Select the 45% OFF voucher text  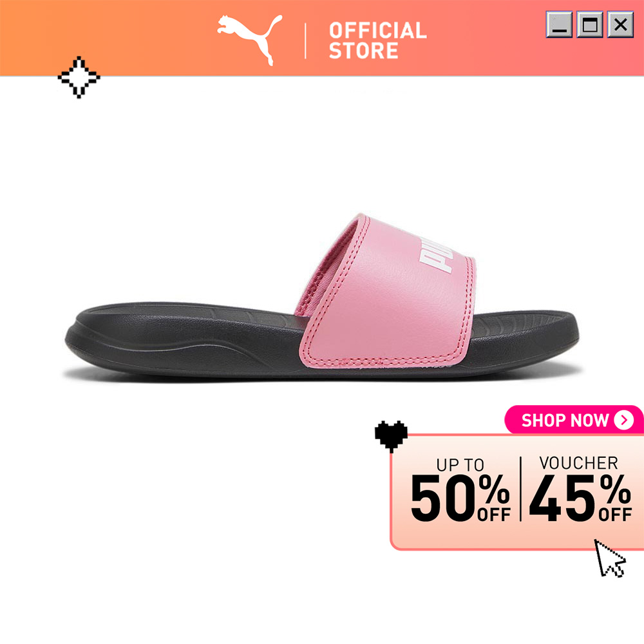pyautogui.click(x=580, y=497)
